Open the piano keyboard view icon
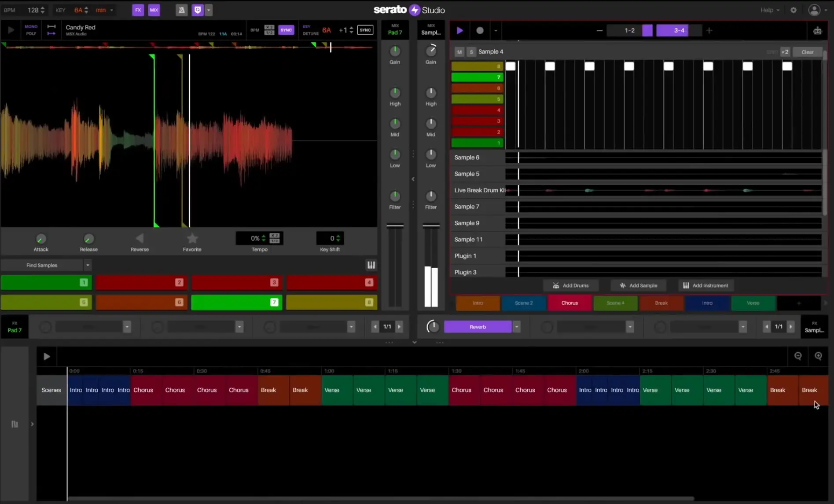The image size is (834, 504). click(371, 265)
